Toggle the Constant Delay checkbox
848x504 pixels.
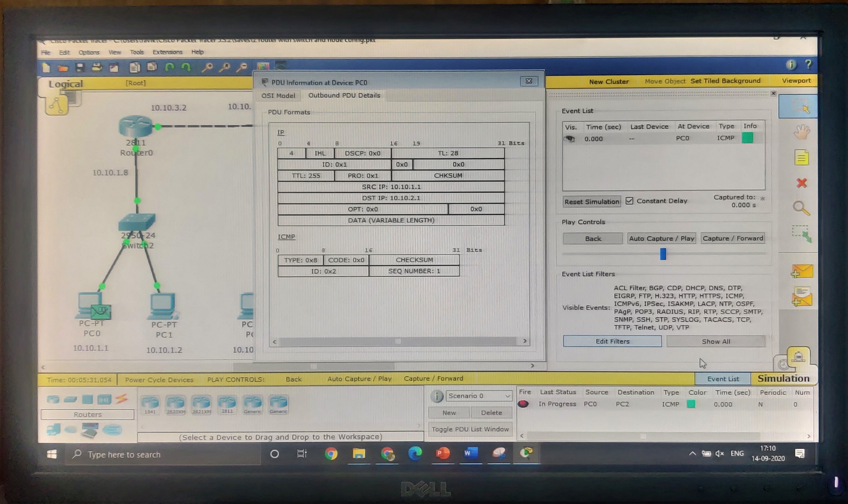pyautogui.click(x=629, y=201)
